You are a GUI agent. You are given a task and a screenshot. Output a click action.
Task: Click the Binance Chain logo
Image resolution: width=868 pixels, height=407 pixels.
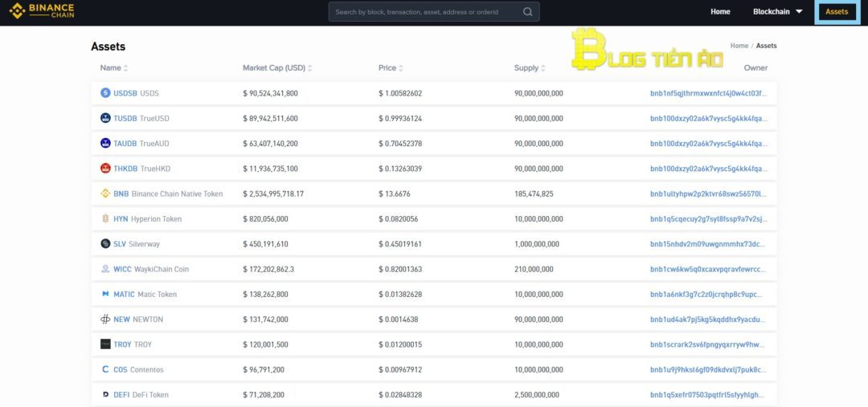click(41, 11)
